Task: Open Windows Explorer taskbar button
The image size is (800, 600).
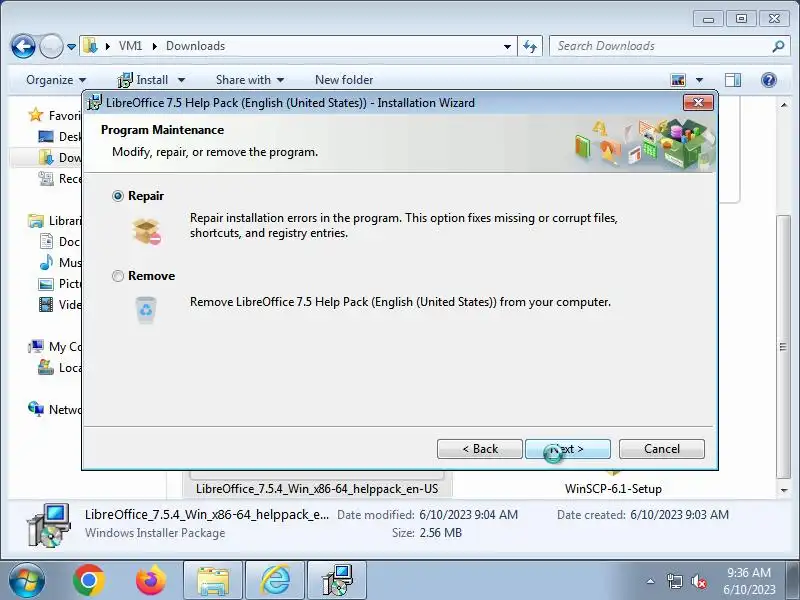Action: (213, 581)
